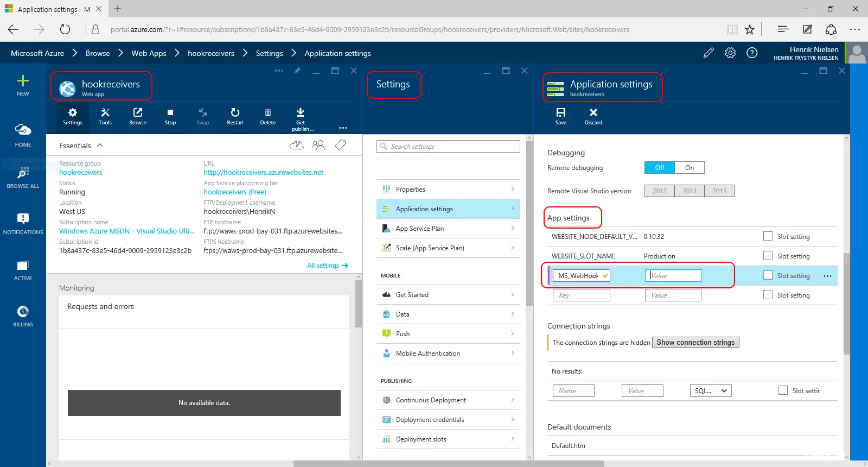The height and width of the screenshot is (467, 868).
Task: Open the SQL connection string type dropdown
Action: click(x=711, y=390)
